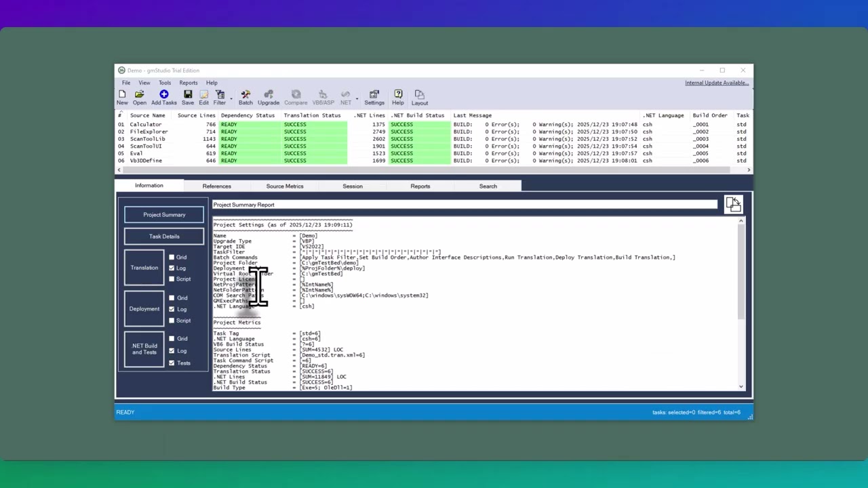This screenshot has width=868, height=488.
Task: Select the ScanToolUI task row
Action: tap(433, 146)
